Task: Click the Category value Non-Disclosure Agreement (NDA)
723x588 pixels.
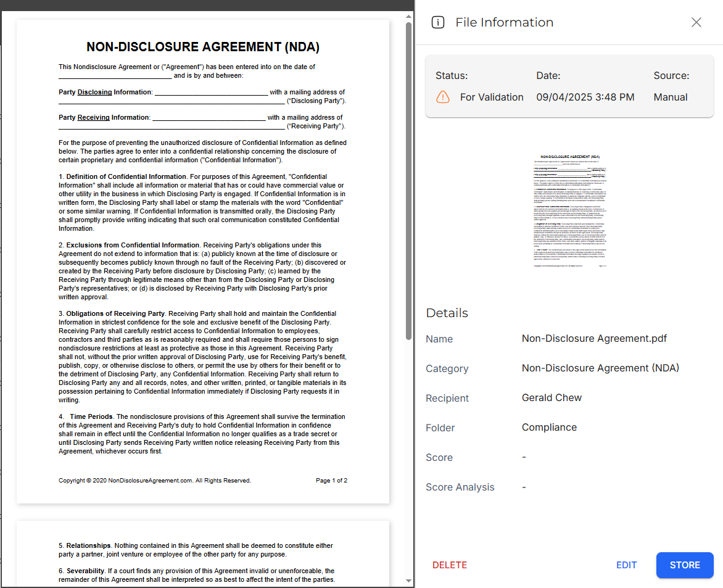Action: pos(600,368)
